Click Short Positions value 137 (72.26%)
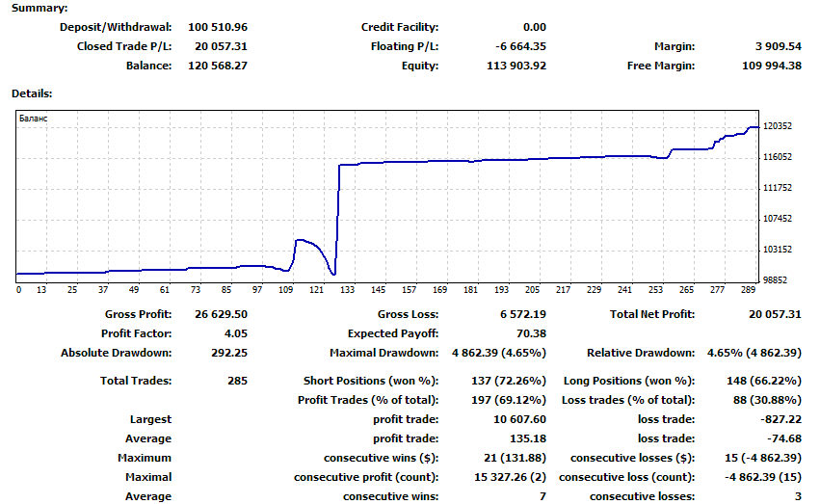This screenshot has width=820, height=504. click(509, 381)
